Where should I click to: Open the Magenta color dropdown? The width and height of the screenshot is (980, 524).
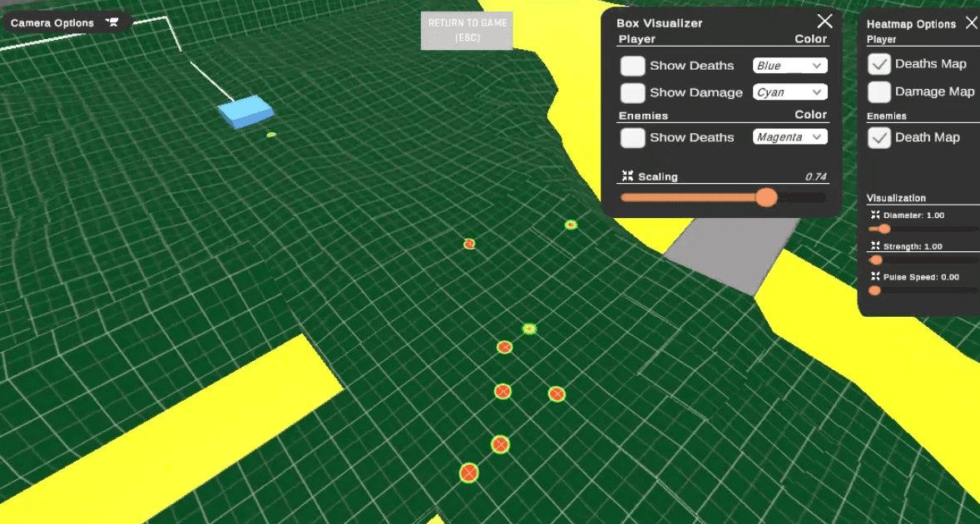tap(790, 137)
